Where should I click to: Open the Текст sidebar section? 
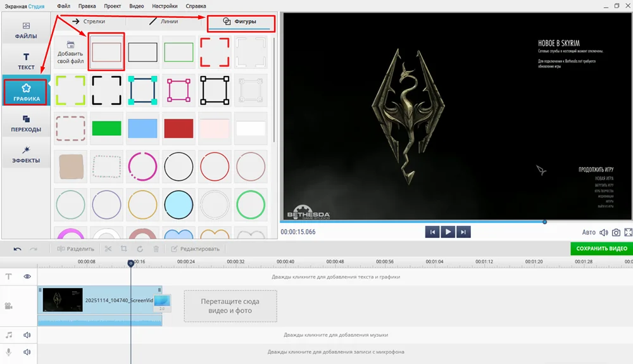tap(26, 61)
